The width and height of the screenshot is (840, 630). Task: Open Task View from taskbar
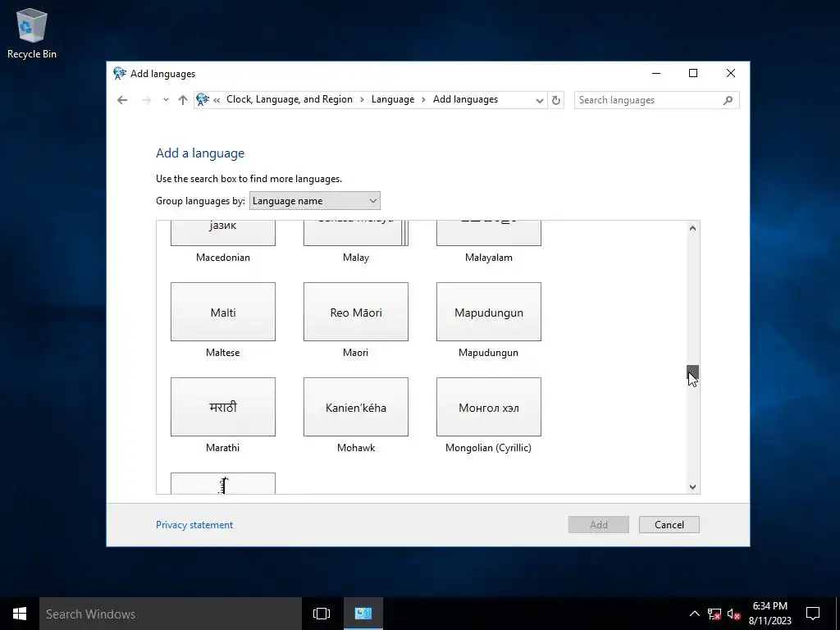(x=322, y=614)
